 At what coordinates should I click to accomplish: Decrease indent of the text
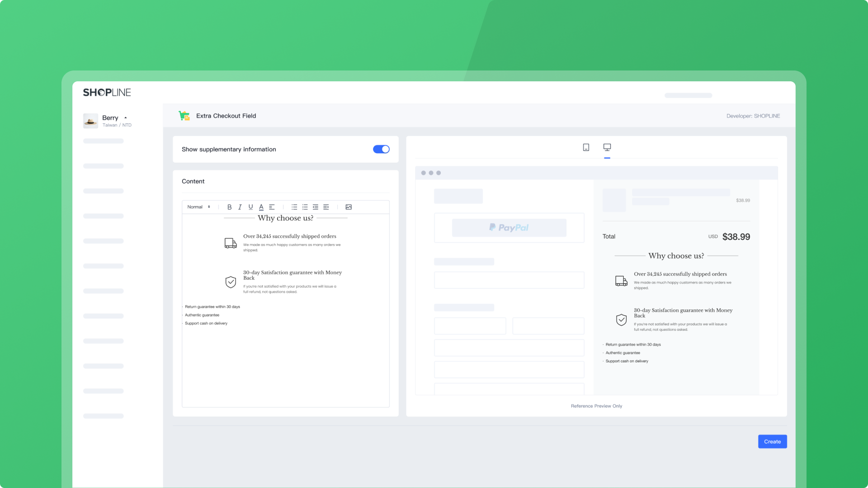pyautogui.click(x=316, y=207)
